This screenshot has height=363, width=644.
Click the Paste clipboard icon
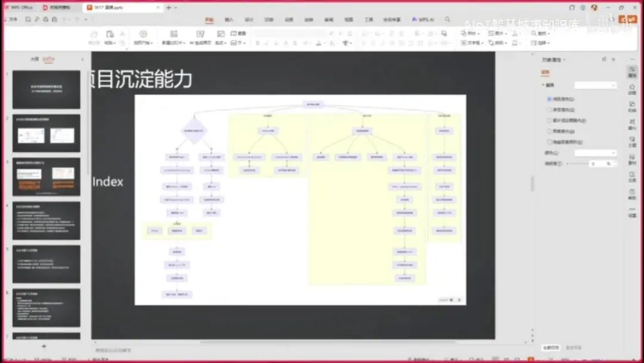click(x=110, y=34)
